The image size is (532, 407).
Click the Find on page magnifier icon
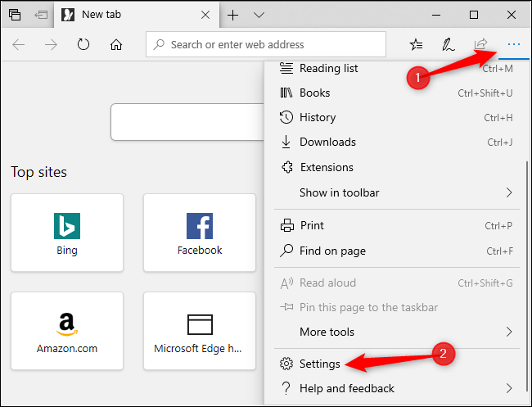[286, 251]
